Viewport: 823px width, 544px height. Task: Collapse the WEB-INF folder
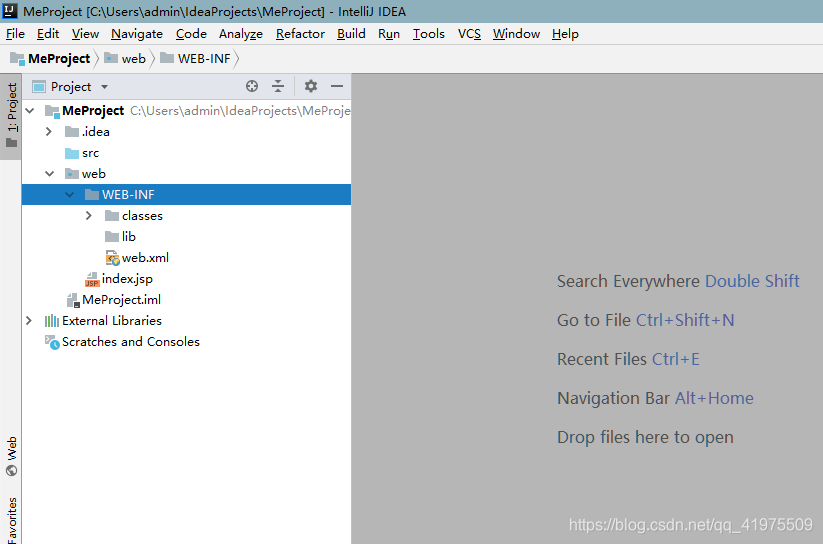tap(70, 195)
